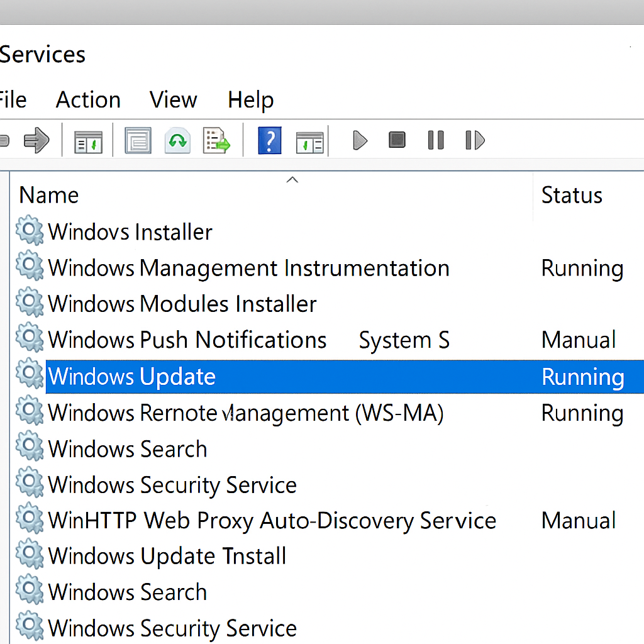The height and width of the screenshot is (644, 644).
Task: Click the gear icon next to Windows Update
Action: point(30,374)
